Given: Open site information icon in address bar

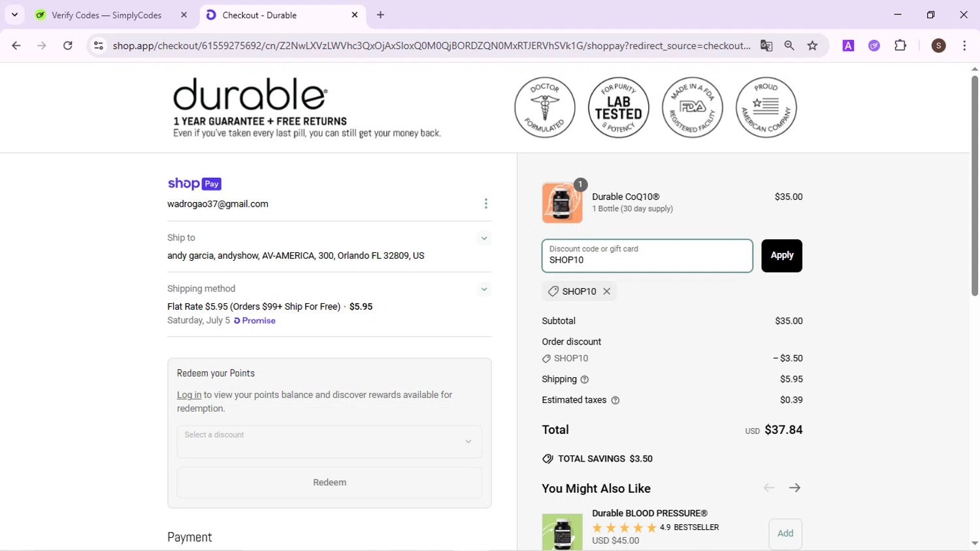Looking at the screenshot, I should tap(99, 46).
